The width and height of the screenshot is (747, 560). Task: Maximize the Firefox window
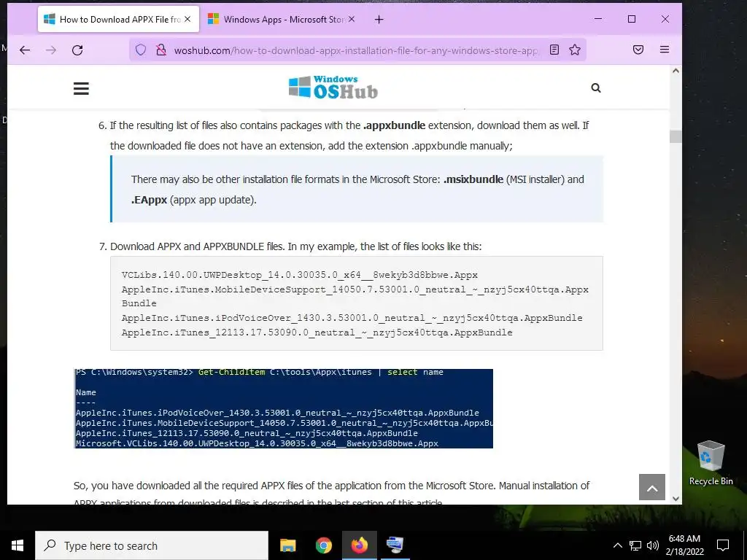pyautogui.click(x=632, y=19)
